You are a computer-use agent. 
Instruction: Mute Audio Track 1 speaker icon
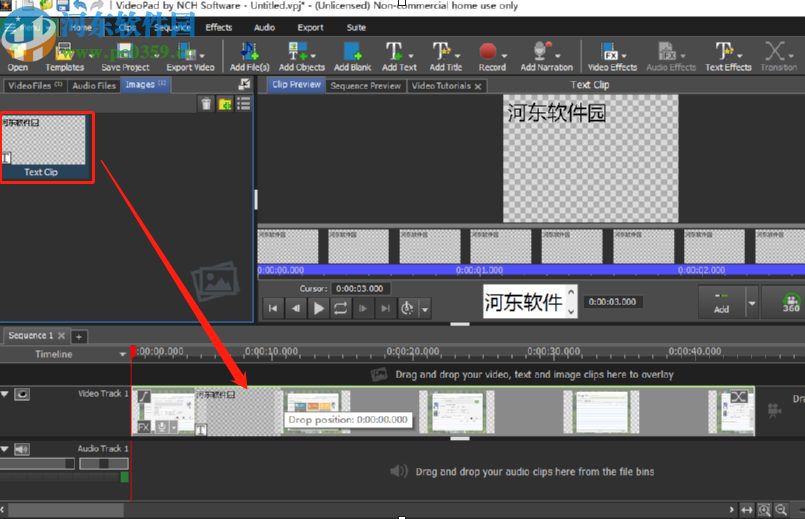(x=22, y=450)
